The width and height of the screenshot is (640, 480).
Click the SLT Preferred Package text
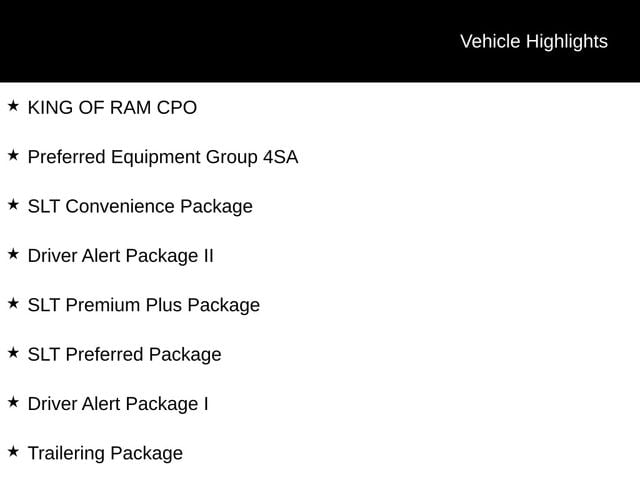pyautogui.click(x=124, y=355)
